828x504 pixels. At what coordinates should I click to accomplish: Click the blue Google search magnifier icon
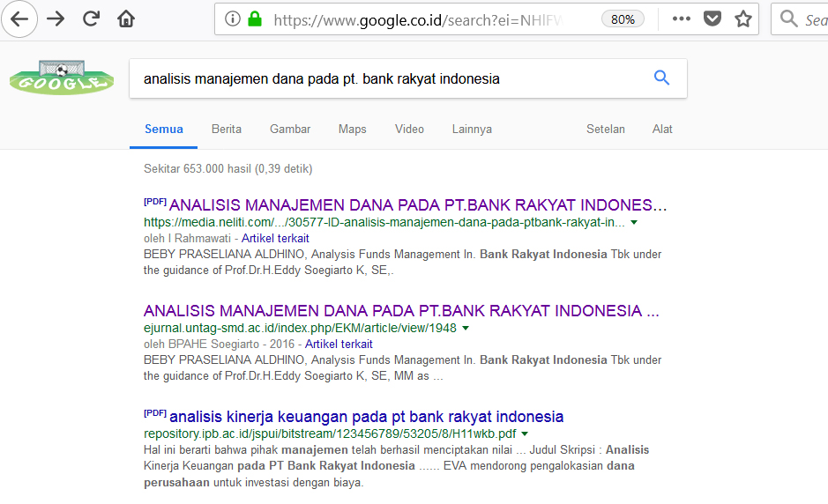[661, 78]
